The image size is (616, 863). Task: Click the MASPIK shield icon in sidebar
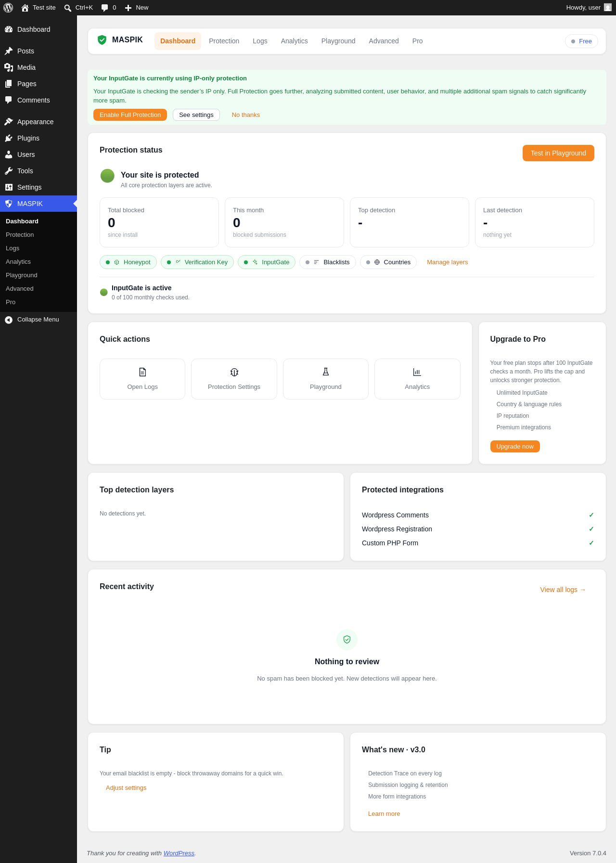pyautogui.click(x=9, y=204)
